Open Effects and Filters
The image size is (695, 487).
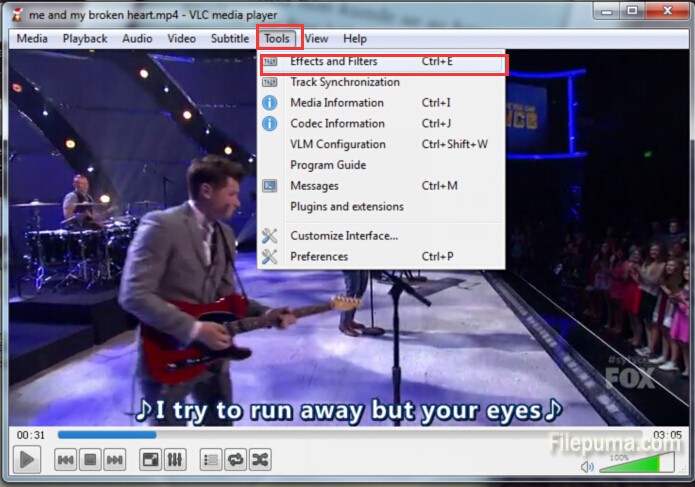(334, 62)
